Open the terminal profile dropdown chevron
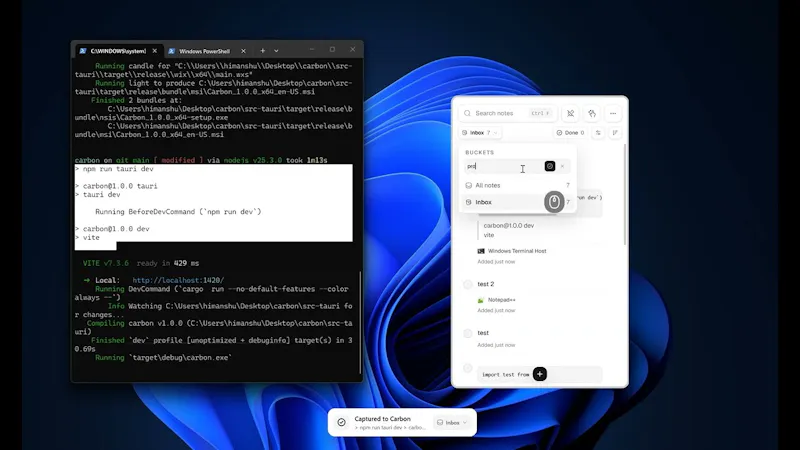800x450 pixels. tap(276, 51)
